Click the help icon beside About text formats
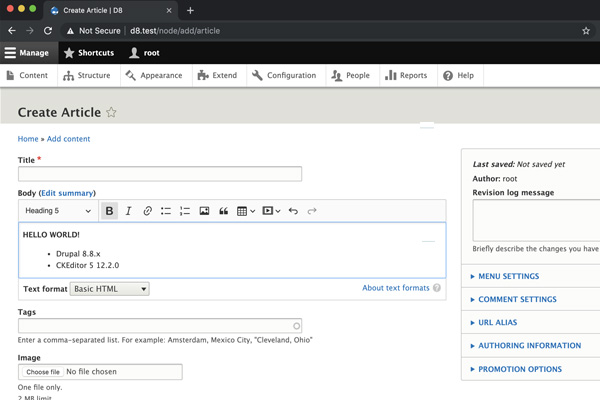Screen dimensions: 600x400 click(437, 288)
